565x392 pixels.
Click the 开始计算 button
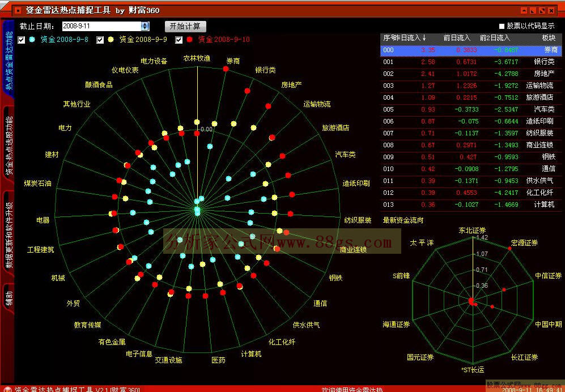pos(185,26)
